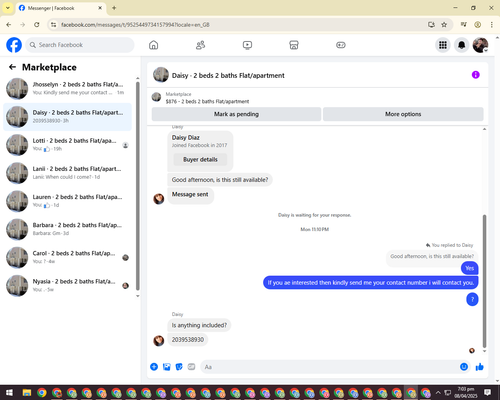Screen dimensions: 500x400
Task: Open the Nyasia conversation
Action: 67,285
